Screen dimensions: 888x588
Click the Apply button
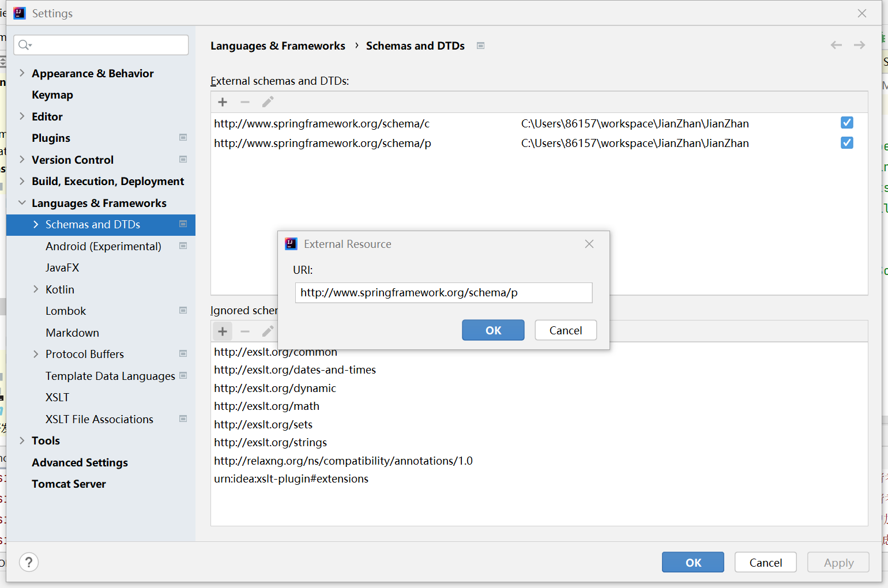click(838, 562)
